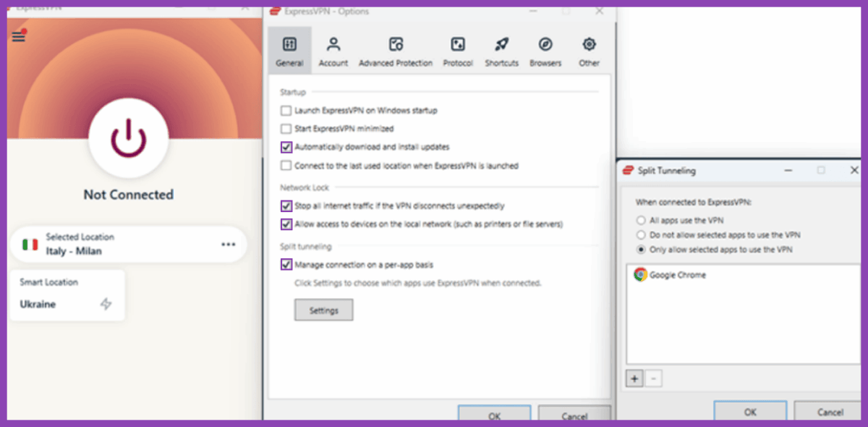The height and width of the screenshot is (427, 868).
Task: Select All apps use the VPN
Action: [641, 220]
